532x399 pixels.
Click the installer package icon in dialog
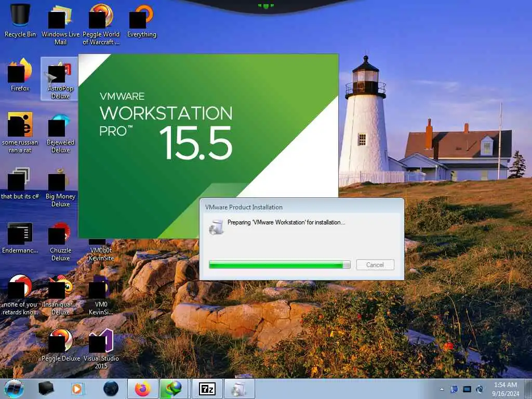[x=216, y=227]
